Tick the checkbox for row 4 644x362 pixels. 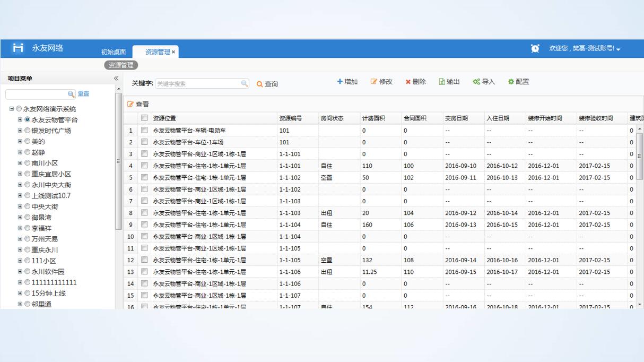point(144,166)
